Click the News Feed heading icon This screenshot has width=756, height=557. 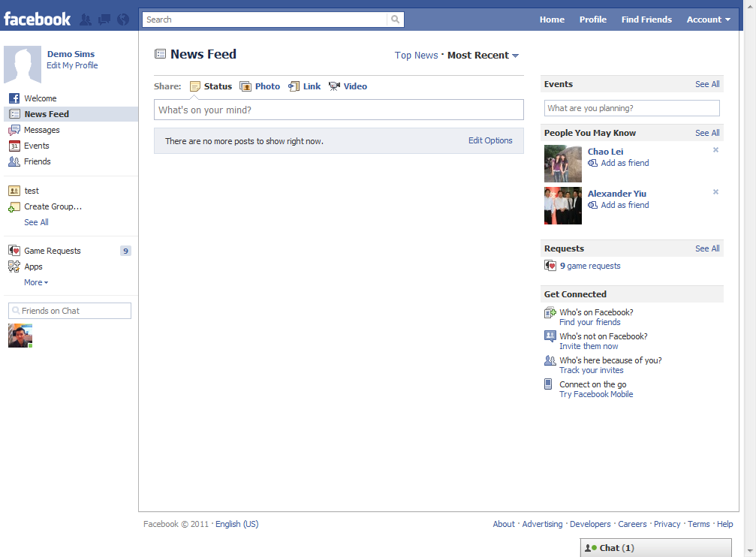click(x=160, y=54)
